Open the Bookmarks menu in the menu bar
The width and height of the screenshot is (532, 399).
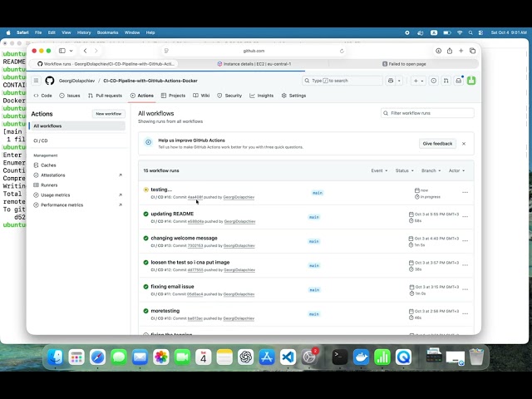(107, 32)
